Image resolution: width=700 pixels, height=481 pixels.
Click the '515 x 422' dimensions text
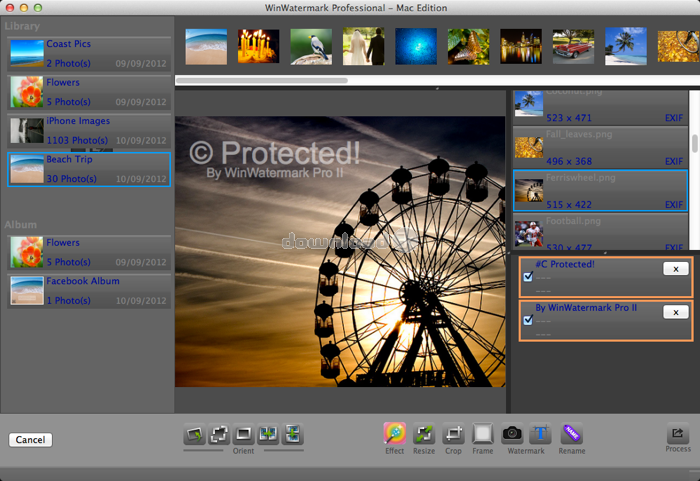pyautogui.click(x=569, y=205)
